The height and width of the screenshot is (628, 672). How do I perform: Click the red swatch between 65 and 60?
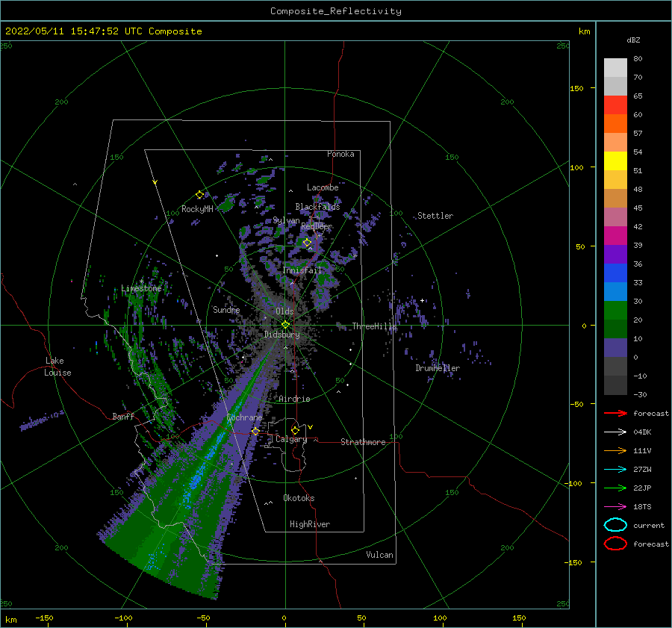[x=615, y=105]
